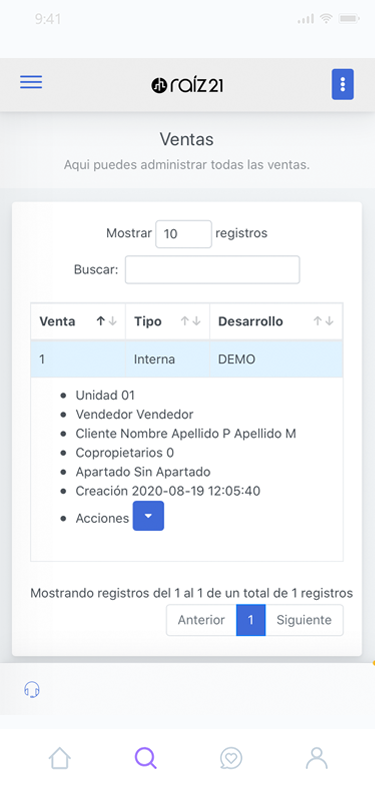Viewport: 375px width, 812px height.
Task: Click the Siguiente pagination button
Action: tap(304, 620)
